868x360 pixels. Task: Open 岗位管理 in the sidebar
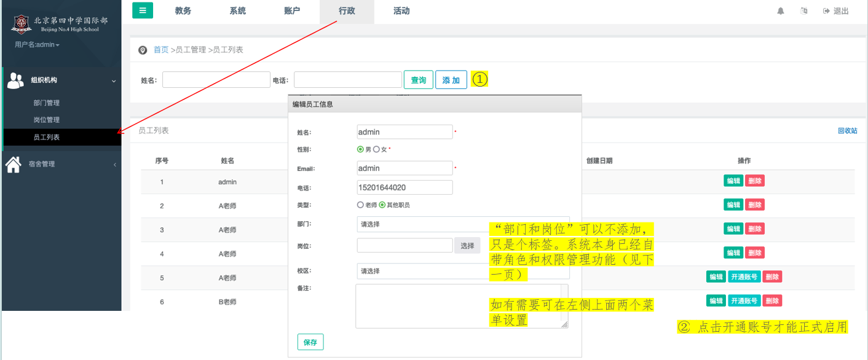(x=47, y=120)
